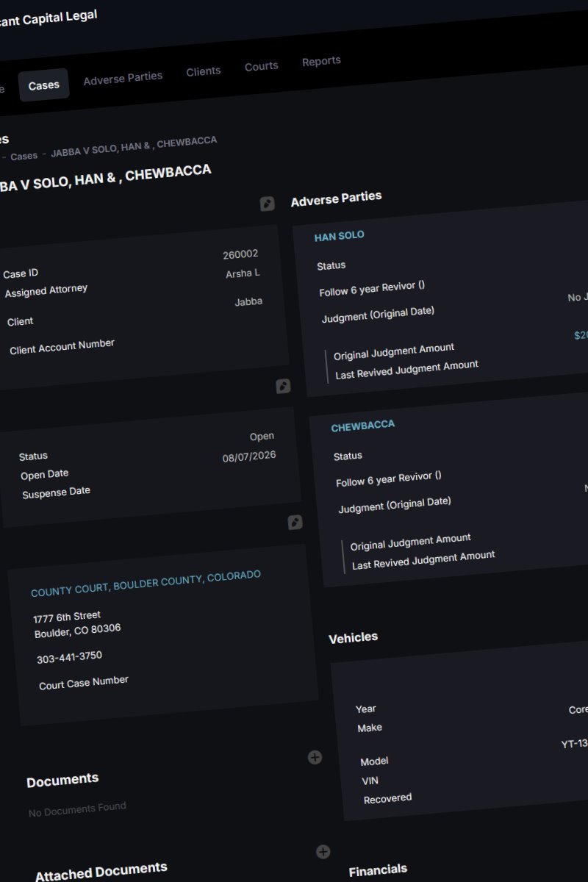Image resolution: width=588 pixels, height=882 pixels.
Task: Click the Court Case Number label
Action: coord(84,683)
